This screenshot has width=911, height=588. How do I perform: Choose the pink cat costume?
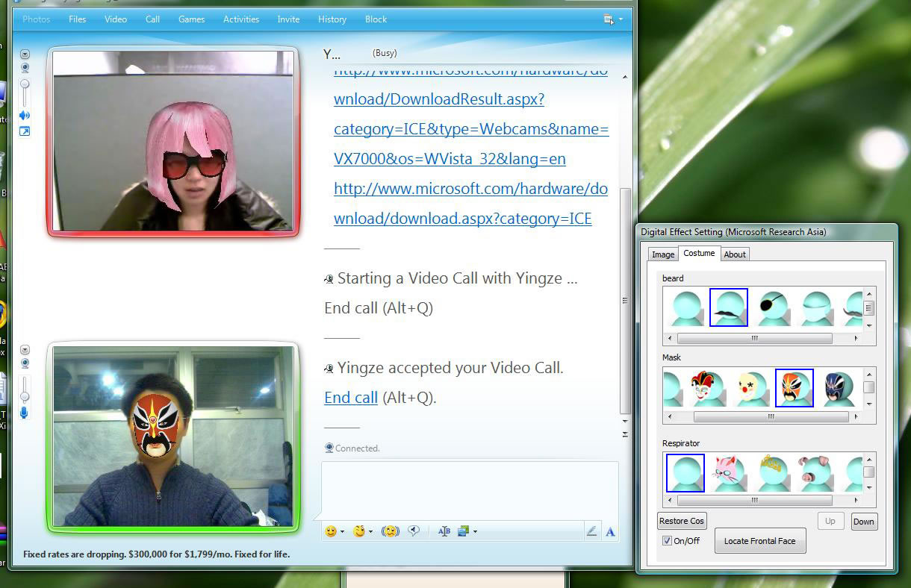pyautogui.click(x=729, y=473)
